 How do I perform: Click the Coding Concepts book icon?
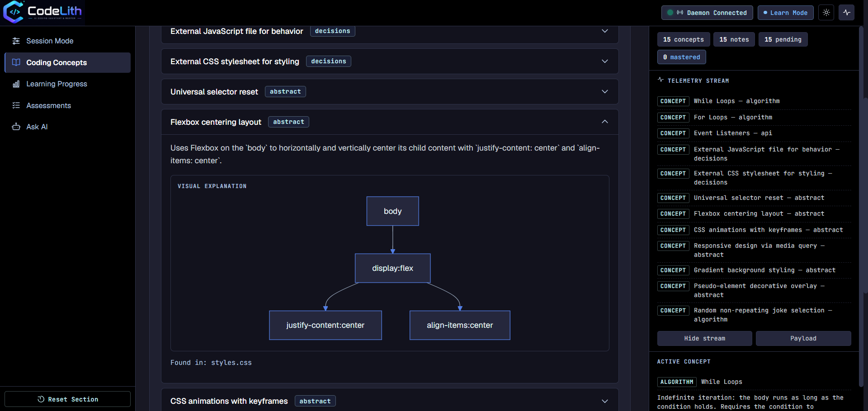16,62
